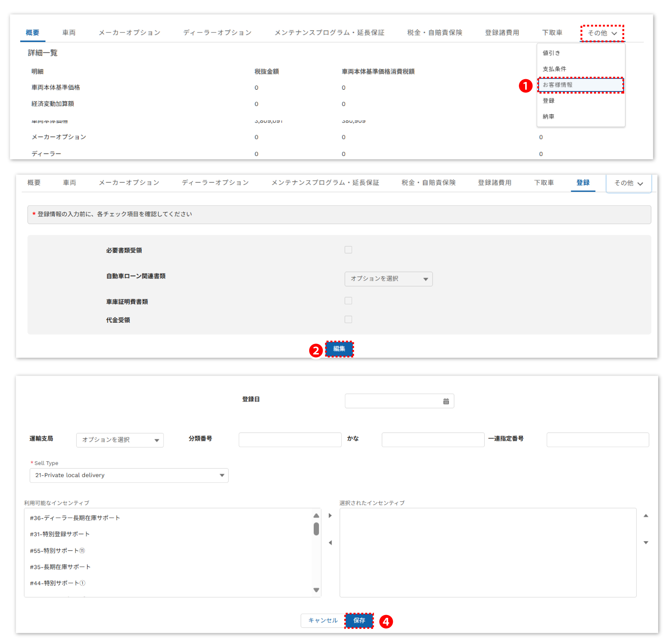This screenshot has width=670, height=644.
Task: Open the 自動車ローン関連書類 dropdown
Action: tap(388, 279)
